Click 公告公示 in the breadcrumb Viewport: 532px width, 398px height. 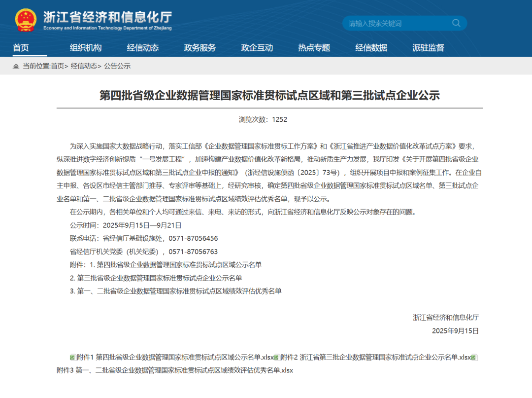point(117,66)
